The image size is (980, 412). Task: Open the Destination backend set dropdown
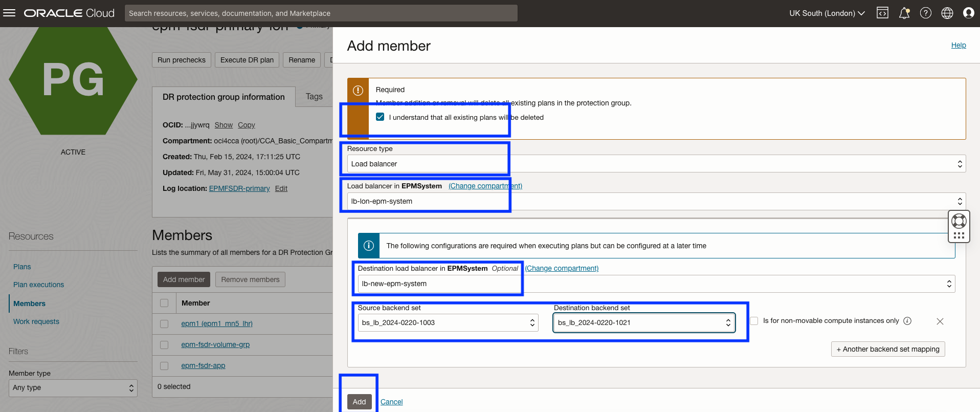tap(644, 322)
